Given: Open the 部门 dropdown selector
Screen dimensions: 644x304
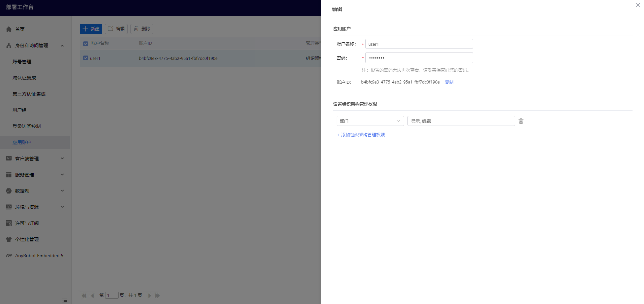Looking at the screenshot, I should click(370, 121).
